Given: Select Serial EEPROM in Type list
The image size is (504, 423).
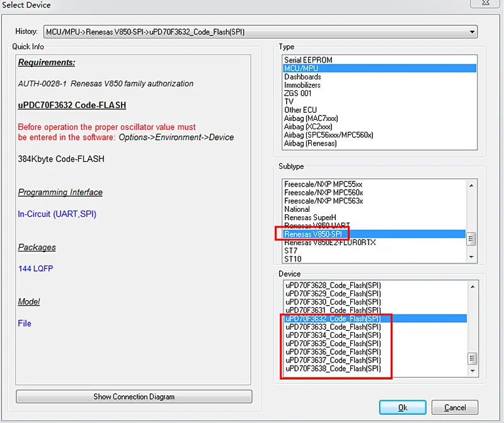Looking at the screenshot, I should click(x=379, y=60).
